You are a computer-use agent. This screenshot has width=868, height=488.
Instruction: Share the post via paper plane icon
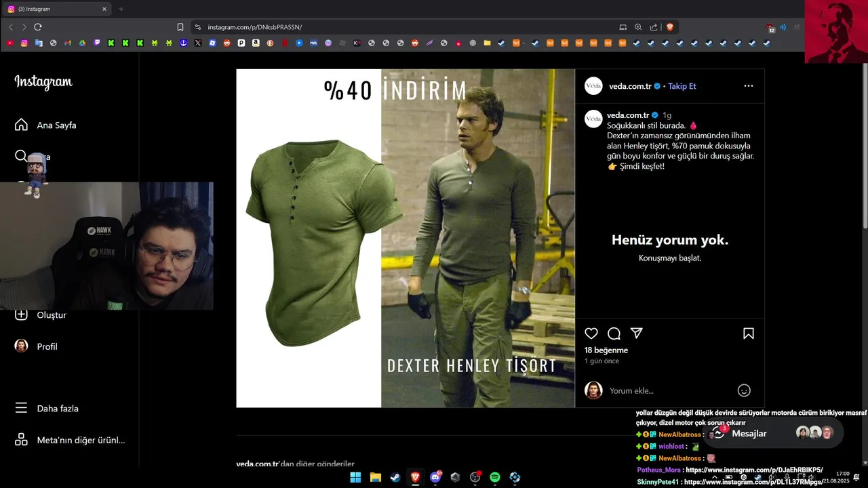[636, 333]
